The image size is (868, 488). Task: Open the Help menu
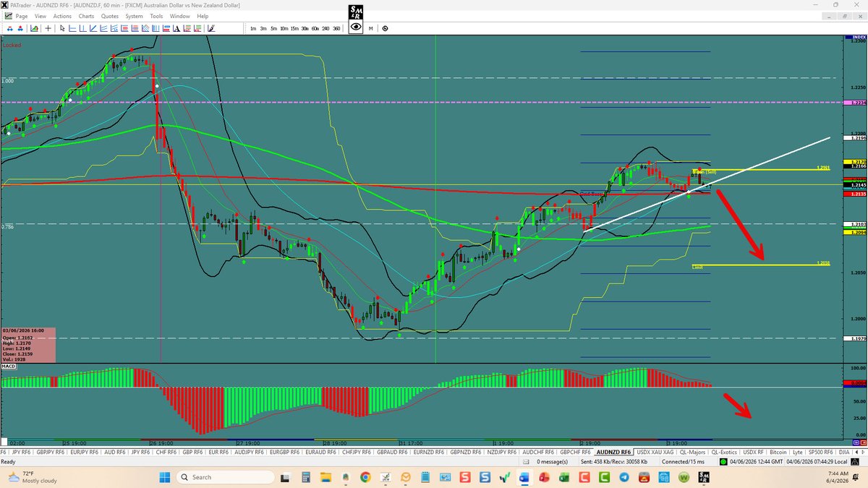pyautogui.click(x=203, y=16)
